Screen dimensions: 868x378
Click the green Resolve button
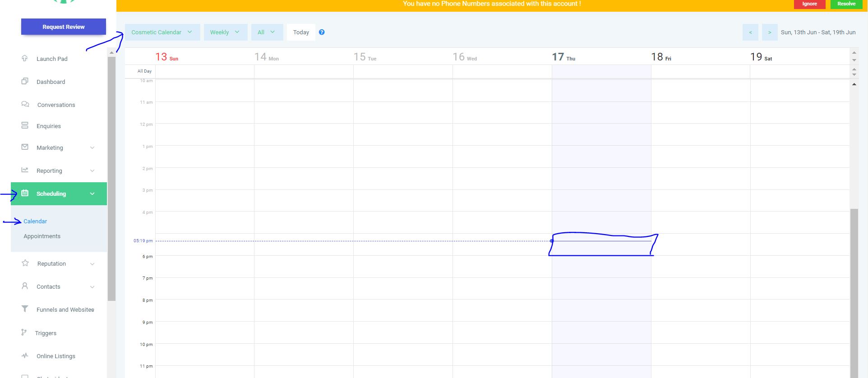tap(846, 4)
